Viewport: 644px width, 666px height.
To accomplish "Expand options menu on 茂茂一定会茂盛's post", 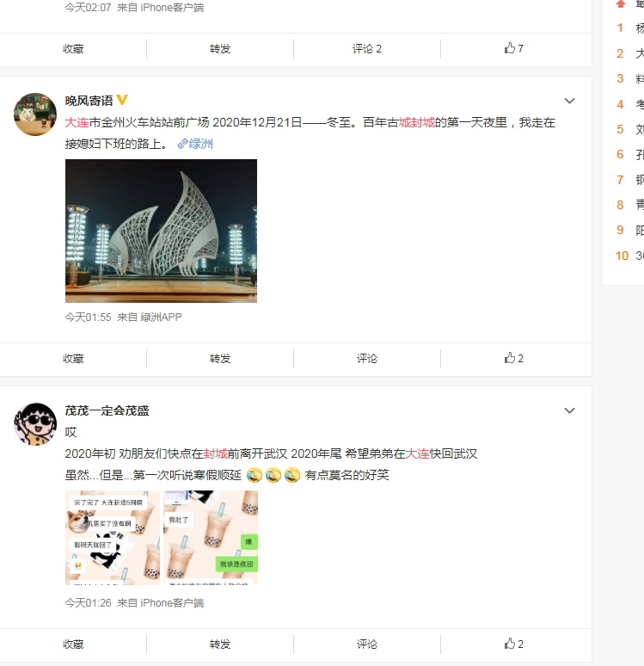I will [569, 410].
